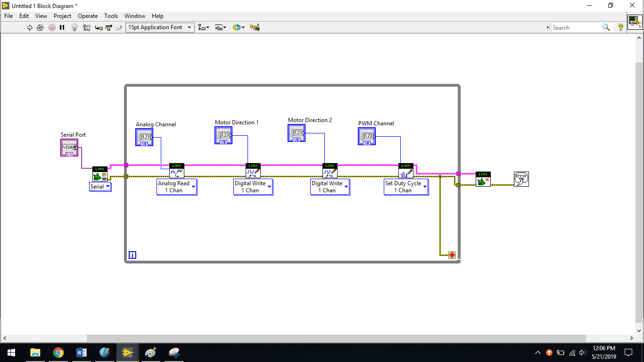Open the Analog Read 1 Chan selector

[x=177, y=187]
